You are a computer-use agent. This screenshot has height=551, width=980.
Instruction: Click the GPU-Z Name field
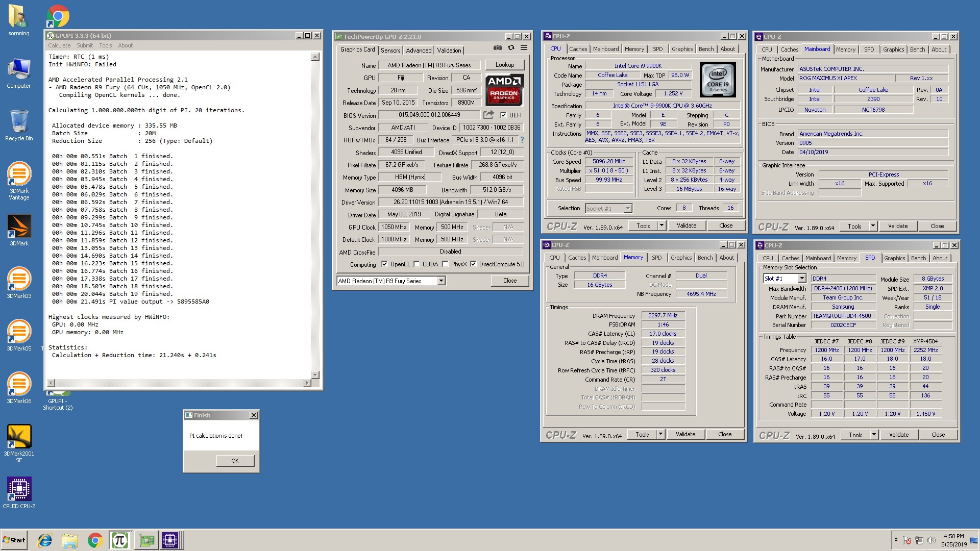click(x=429, y=65)
